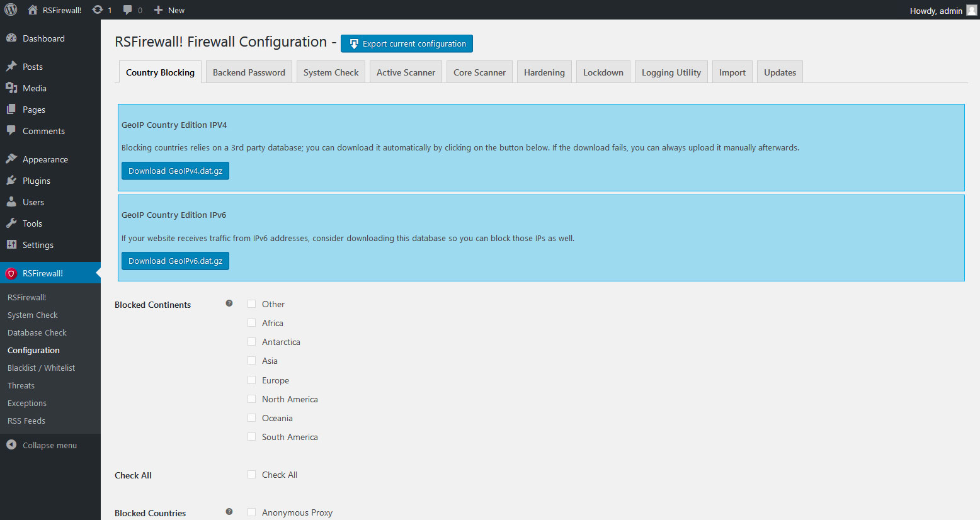Click the RSFirewall! shield icon
Image resolution: width=980 pixels, height=520 pixels.
click(11, 273)
